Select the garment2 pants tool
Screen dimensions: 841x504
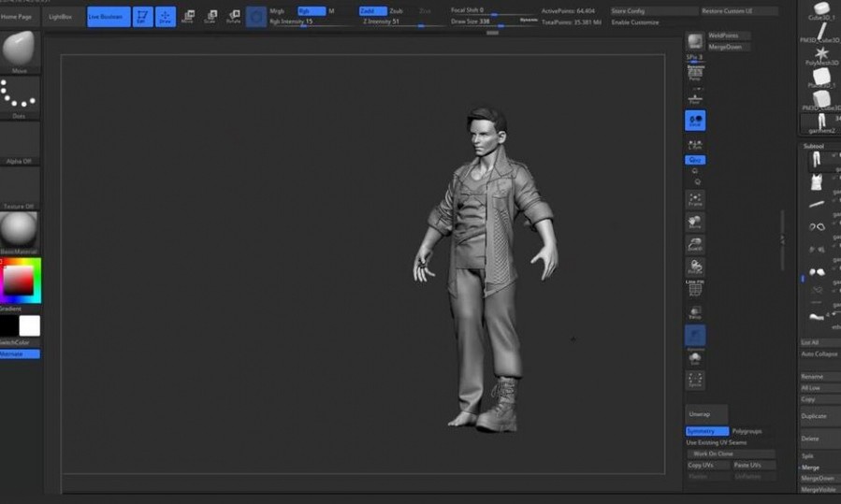click(x=821, y=123)
